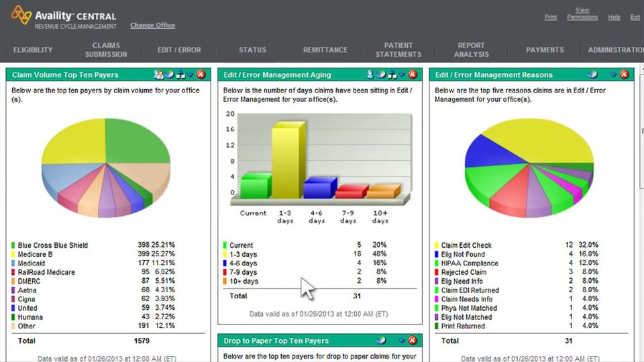The width and height of the screenshot is (644, 362).
Task: Click users icon in Claim Volume panel header
Action: tap(158, 74)
